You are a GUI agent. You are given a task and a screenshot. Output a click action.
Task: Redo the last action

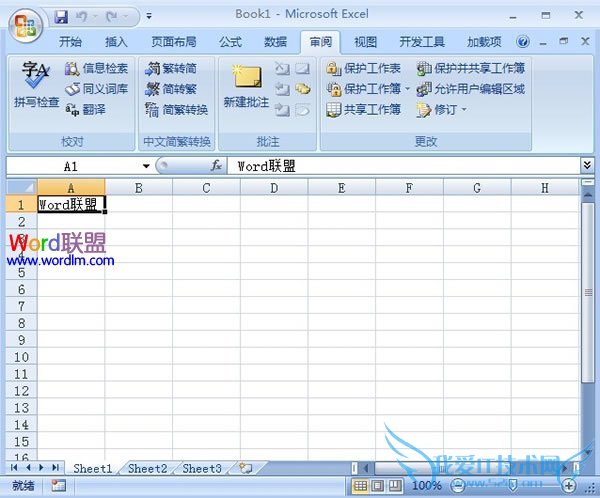[112, 16]
